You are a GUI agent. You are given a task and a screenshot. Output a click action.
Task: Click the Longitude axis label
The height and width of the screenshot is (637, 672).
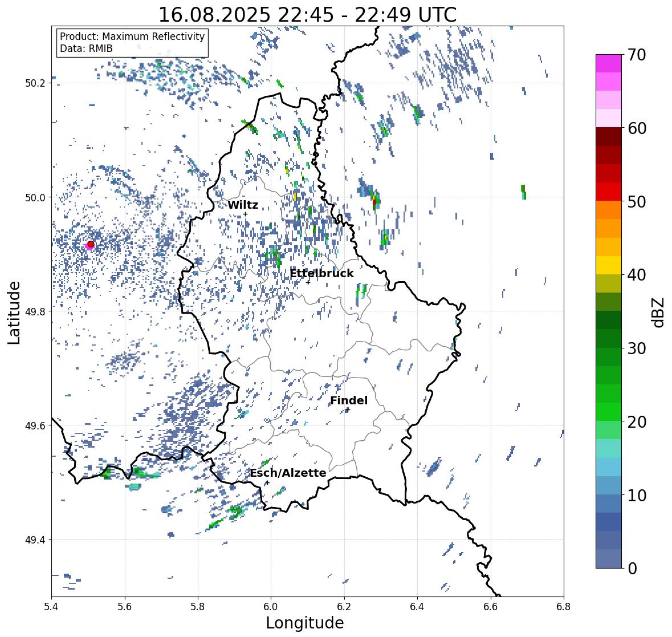coord(305,623)
